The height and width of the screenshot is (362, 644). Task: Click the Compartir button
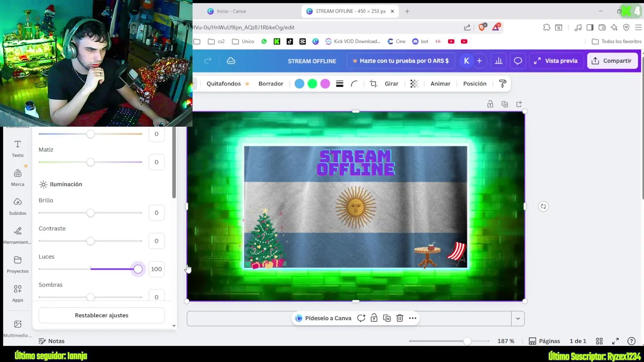point(611,61)
